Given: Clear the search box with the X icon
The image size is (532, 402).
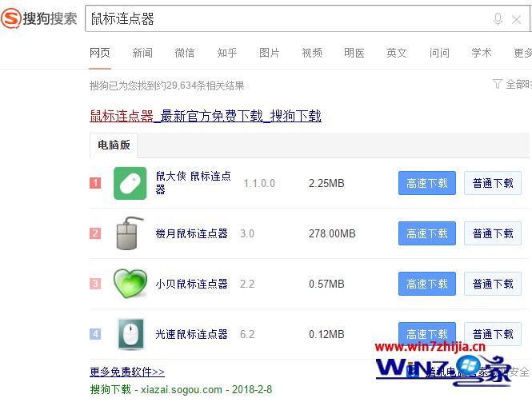Looking at the screenshot, I should point(516,20).
